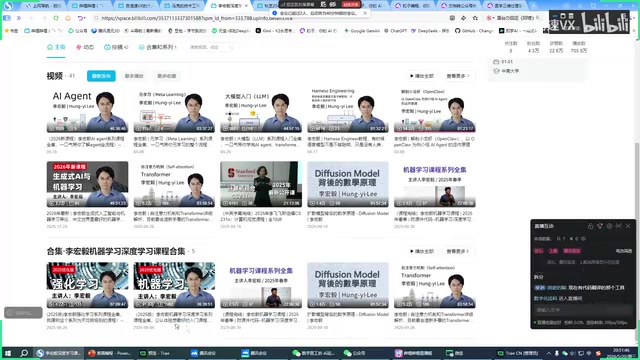640x360 pixels.
Task: Open the 解剖小龙虾 OpenClaw video thumbnail
Action: (435, 110)
